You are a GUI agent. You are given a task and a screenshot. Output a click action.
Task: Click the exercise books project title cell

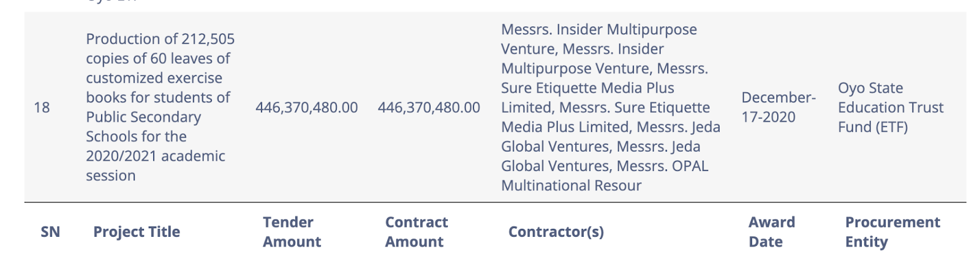[x=159, y=107]
